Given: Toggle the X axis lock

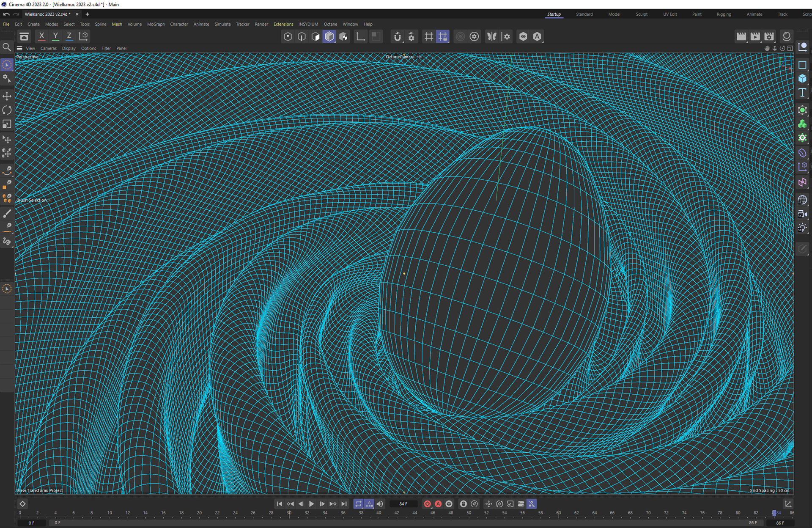Looking at the screenshot, I should coord(41,36).
